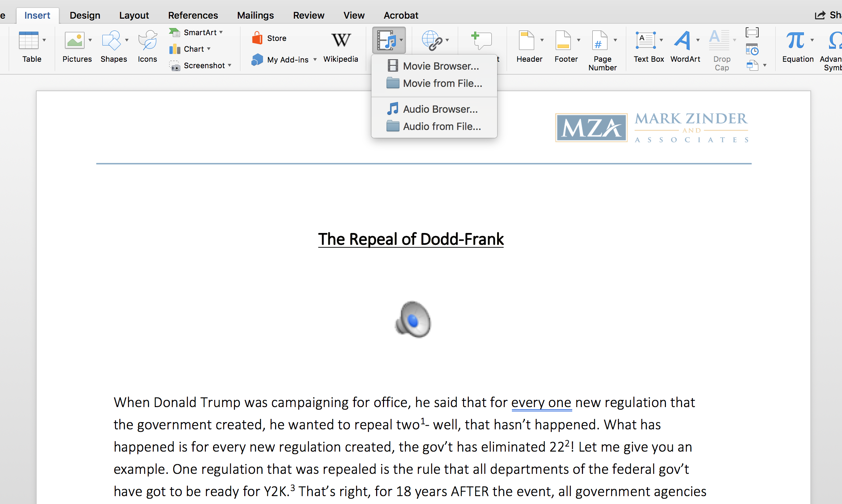
Task: Open the Mailings tab
Action: [x=255, y=15]
